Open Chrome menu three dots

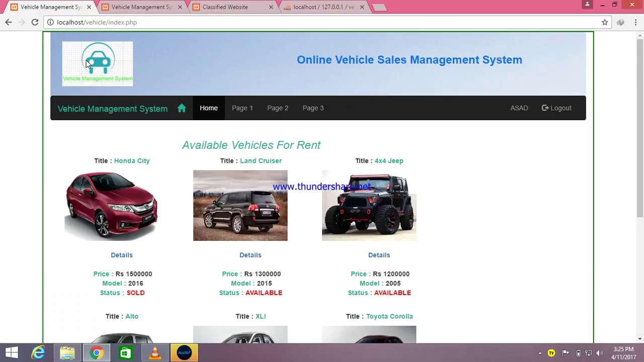(636, 22)
